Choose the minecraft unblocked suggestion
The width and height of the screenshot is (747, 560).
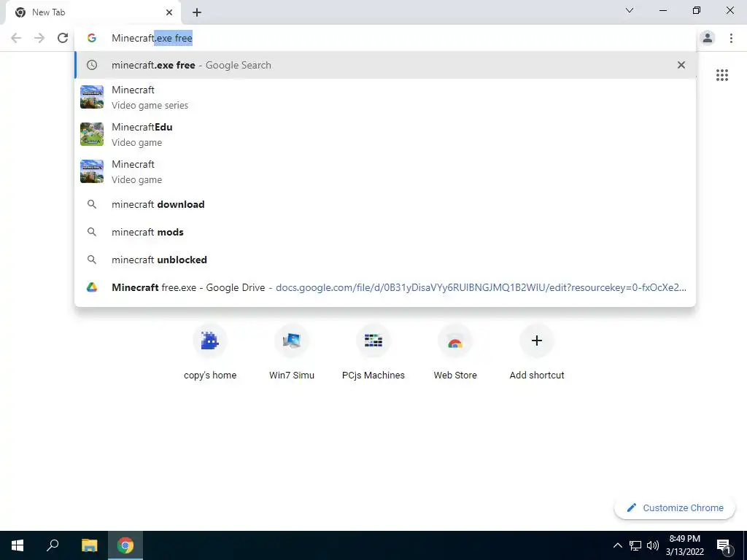[385, 260]
